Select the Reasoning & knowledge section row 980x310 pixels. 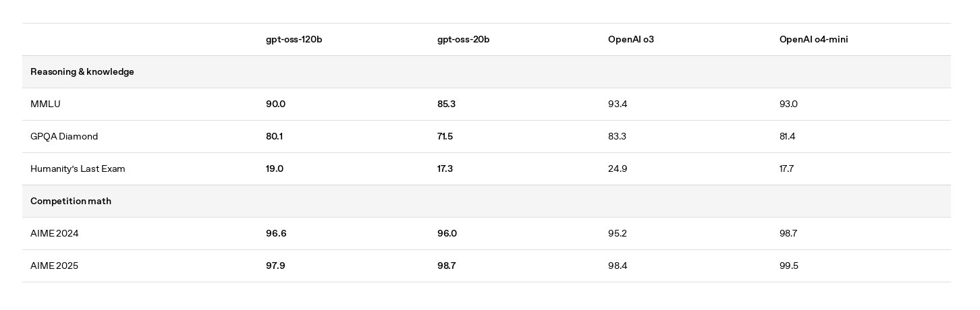pos(487,72)
